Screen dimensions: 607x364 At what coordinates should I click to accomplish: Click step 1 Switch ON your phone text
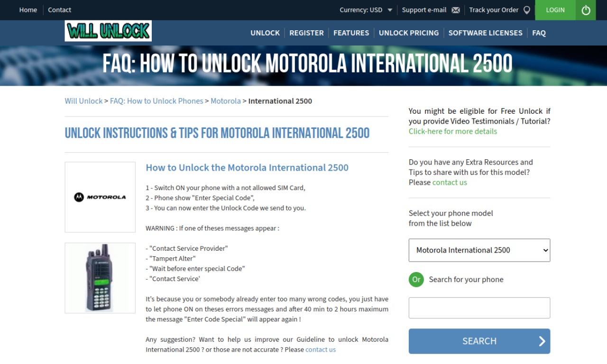[225, 188]
